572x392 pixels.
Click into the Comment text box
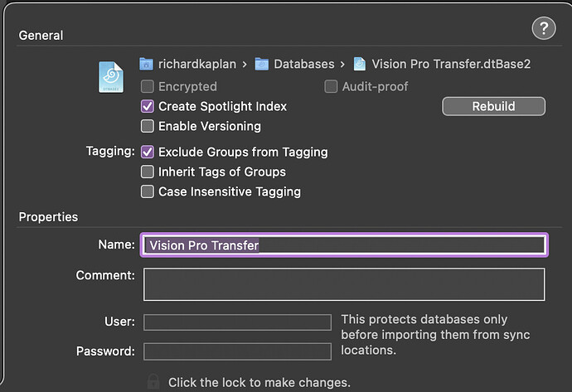[343, 283]
